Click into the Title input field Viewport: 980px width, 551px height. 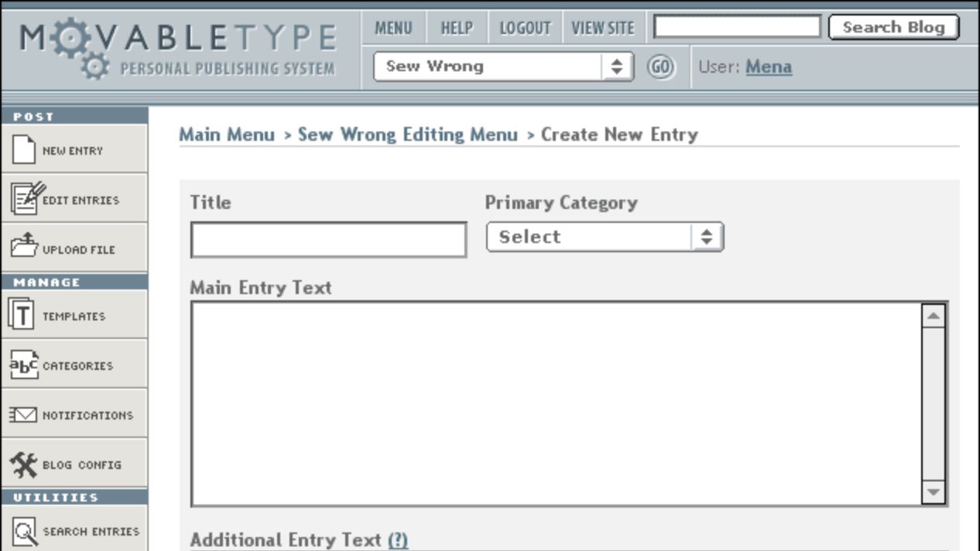click(x=328, y=240)
